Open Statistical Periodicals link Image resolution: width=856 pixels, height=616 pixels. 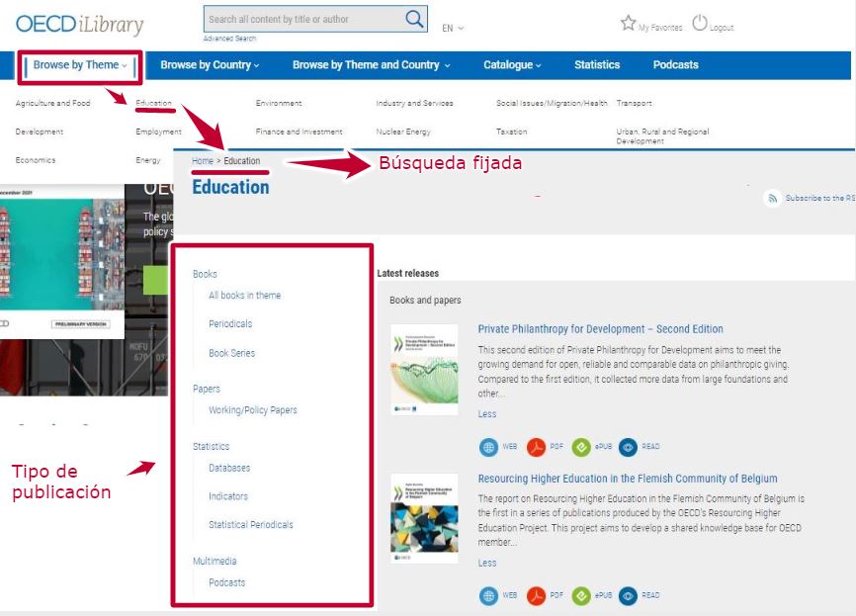[251, 525]
